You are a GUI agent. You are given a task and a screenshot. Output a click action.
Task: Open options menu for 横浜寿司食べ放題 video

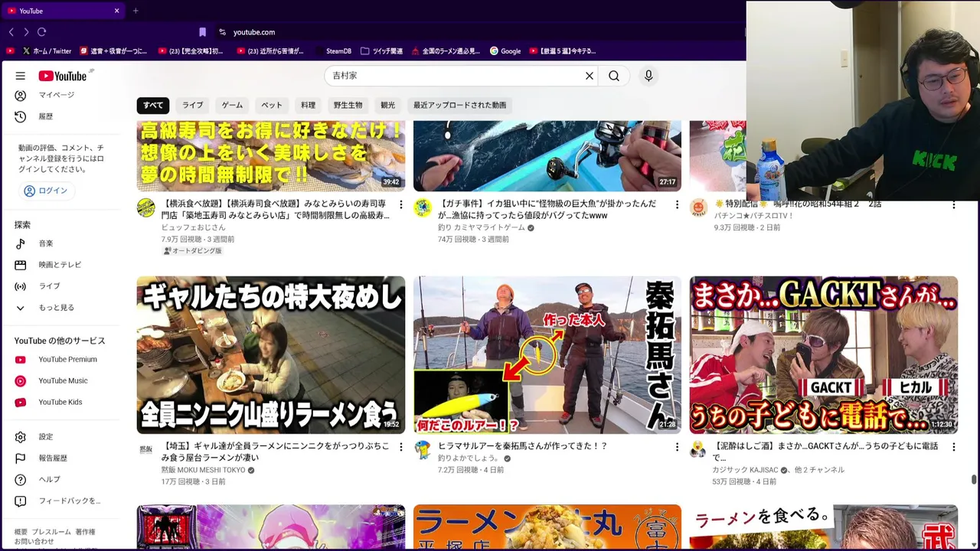tap(400, 205)
